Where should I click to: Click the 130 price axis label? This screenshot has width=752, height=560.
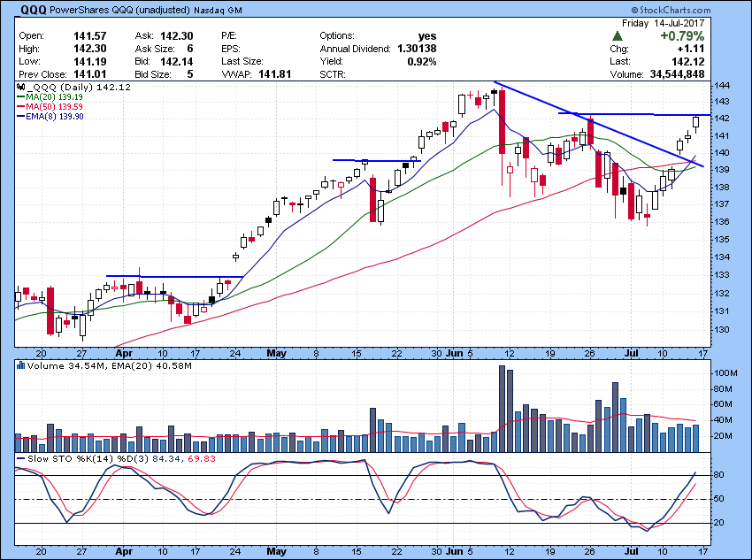point(722,330)
